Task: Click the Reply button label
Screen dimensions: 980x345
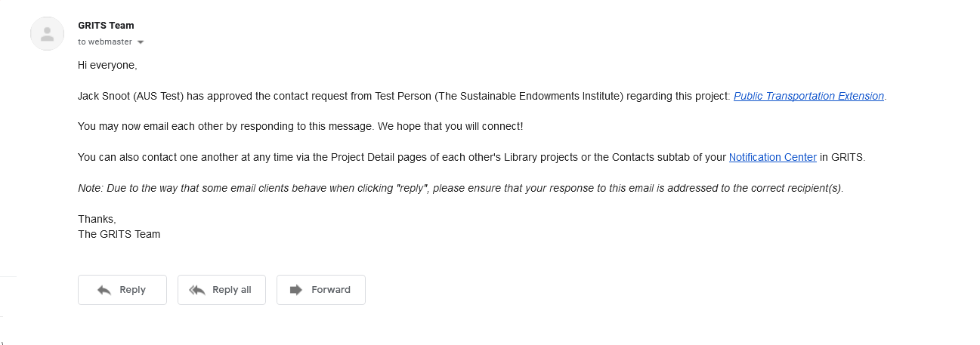Action: [x=132, y=290]
